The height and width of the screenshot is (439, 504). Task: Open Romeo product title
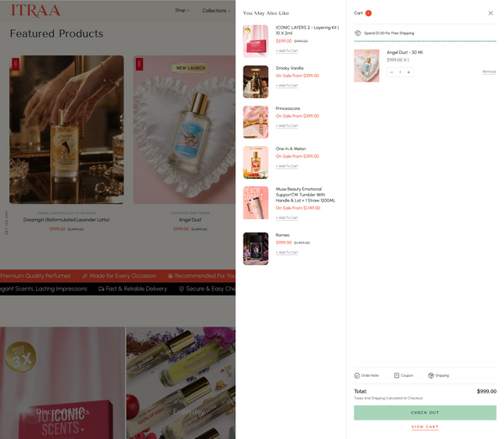tap(282, 235)
